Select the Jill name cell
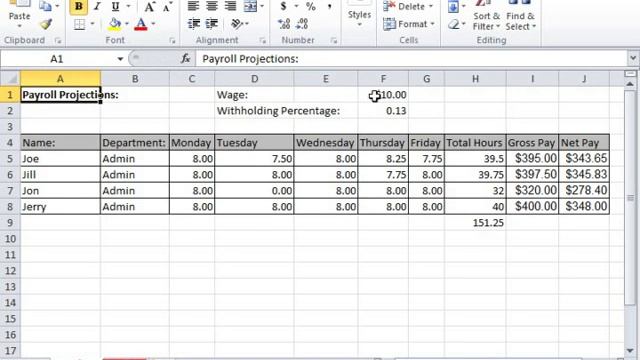Viewport: 640px width, 360px height. (x=60, y=174)
